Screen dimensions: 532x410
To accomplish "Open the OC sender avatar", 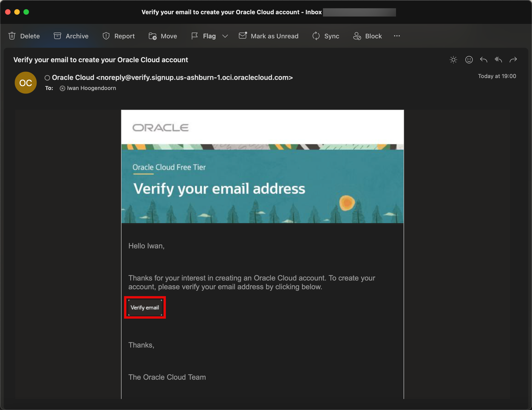I will click(x=25, y=83).
